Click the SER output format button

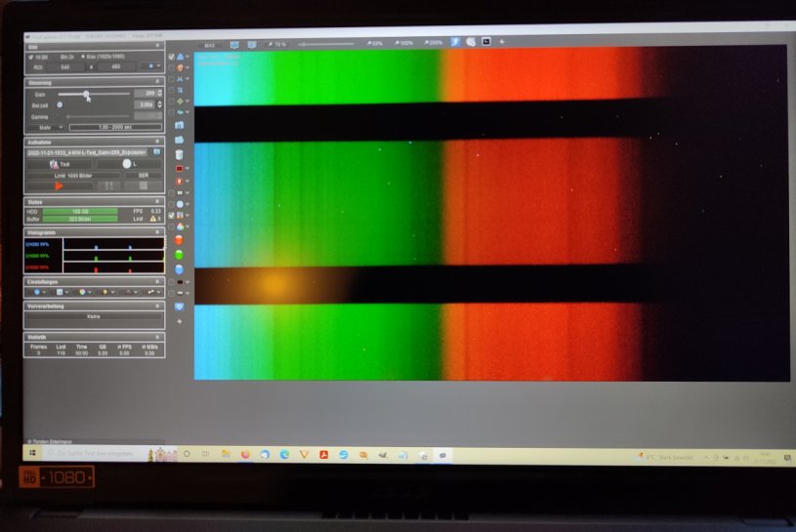coord(142,174)
